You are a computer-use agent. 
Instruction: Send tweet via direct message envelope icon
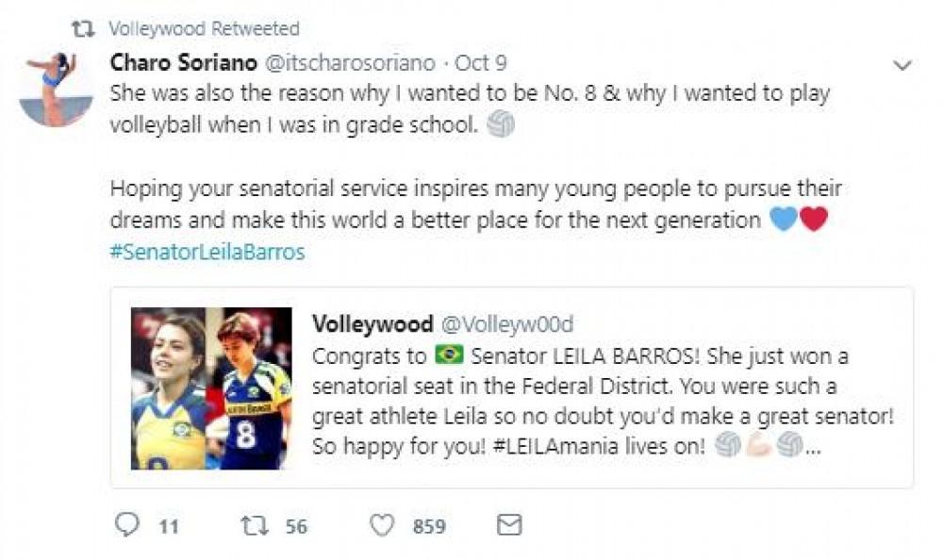pyautogui.click(x=509, y=525)
